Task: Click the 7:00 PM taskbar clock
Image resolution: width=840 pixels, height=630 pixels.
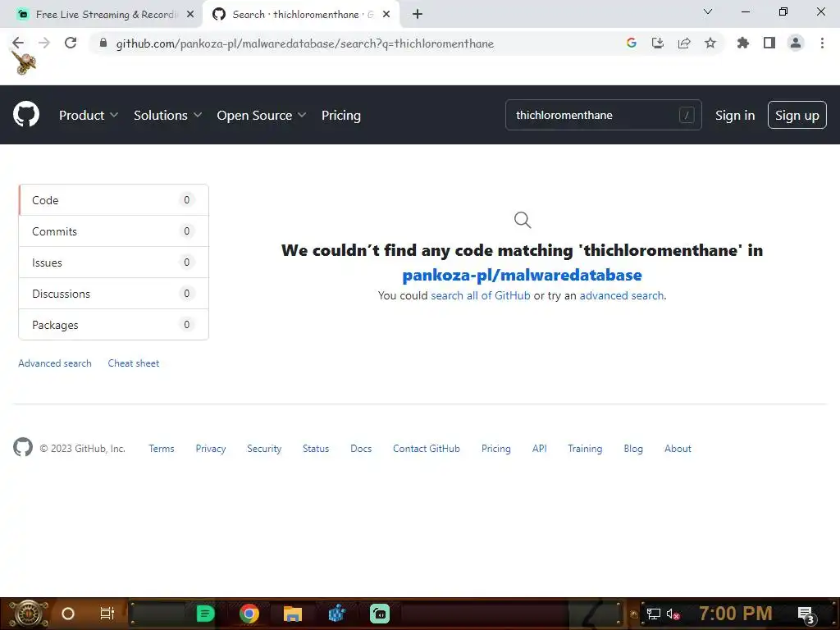Action: [736, 614]
